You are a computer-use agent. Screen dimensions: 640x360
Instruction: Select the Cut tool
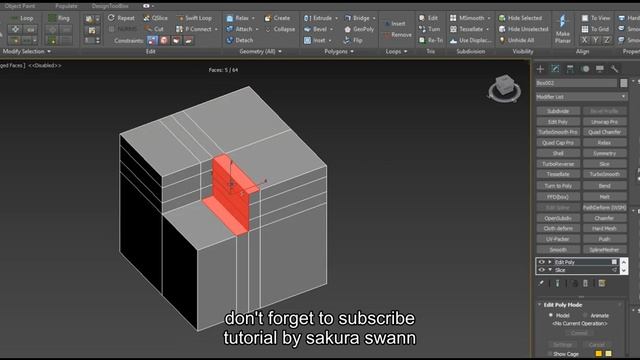tap(154, 29)
